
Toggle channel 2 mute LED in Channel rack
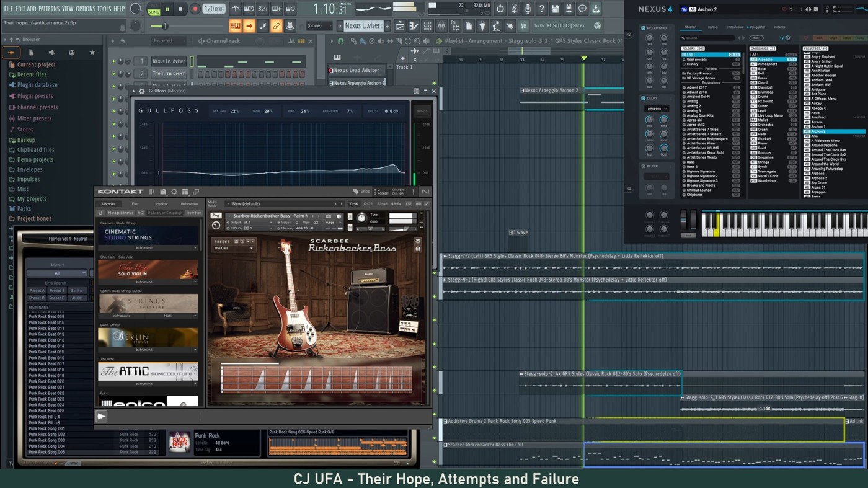tap(113, 74)
